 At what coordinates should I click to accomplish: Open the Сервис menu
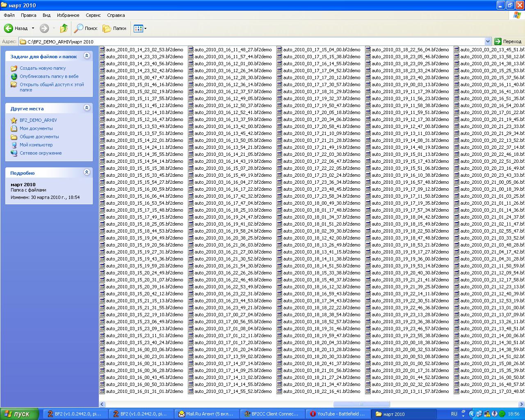[93, 15]
